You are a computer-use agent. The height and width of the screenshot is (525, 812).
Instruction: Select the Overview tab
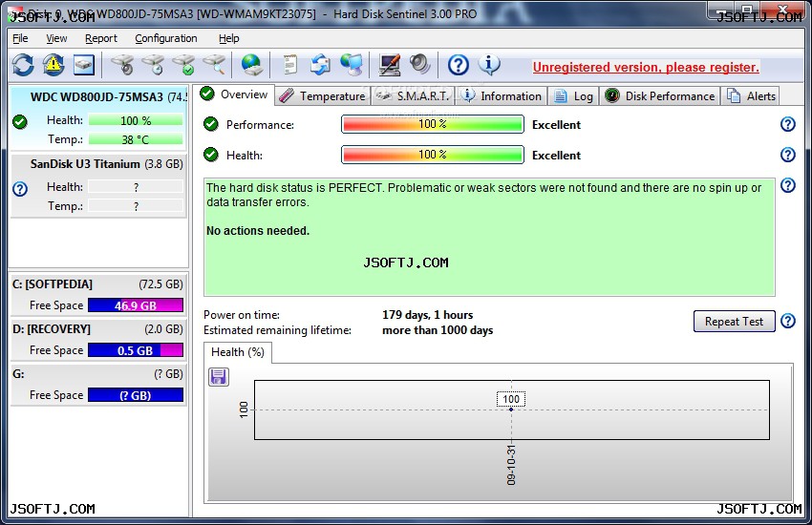point(234,94)
